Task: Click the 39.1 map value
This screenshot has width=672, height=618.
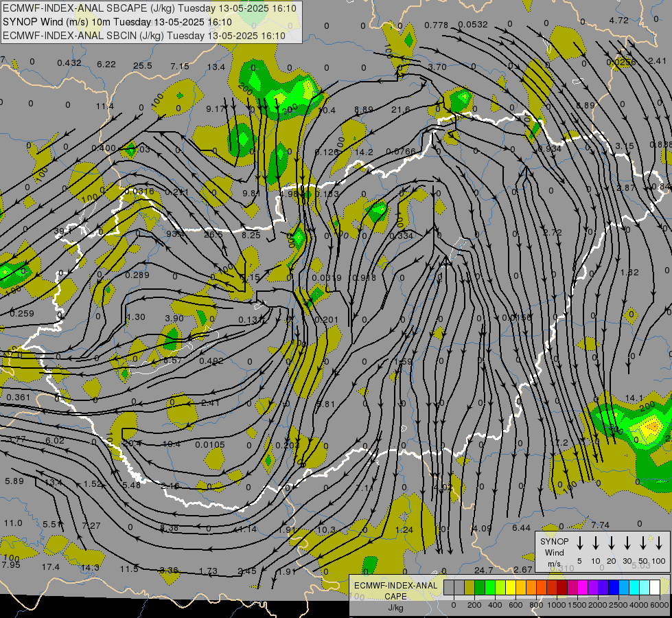Action: tap(63, 231)
